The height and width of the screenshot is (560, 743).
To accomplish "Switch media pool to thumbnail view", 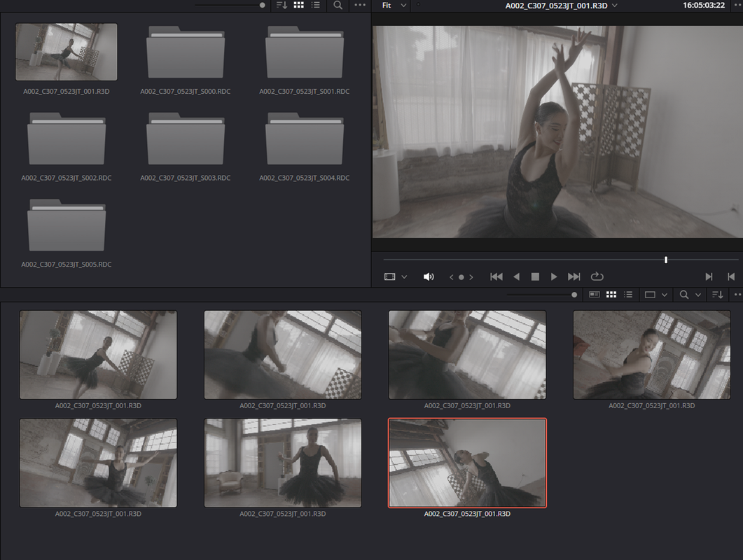I will (611, 295).
